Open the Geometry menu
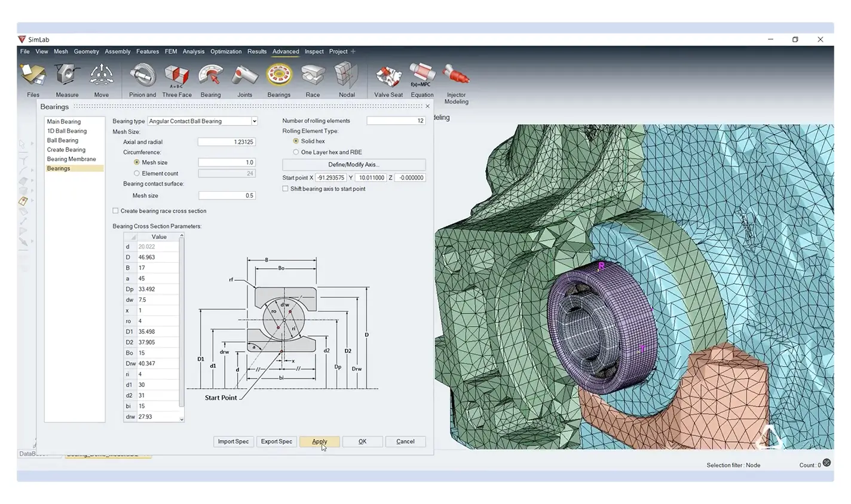This screenshot has width=851, height=504. pyautogui.click(x=86, y=51)
